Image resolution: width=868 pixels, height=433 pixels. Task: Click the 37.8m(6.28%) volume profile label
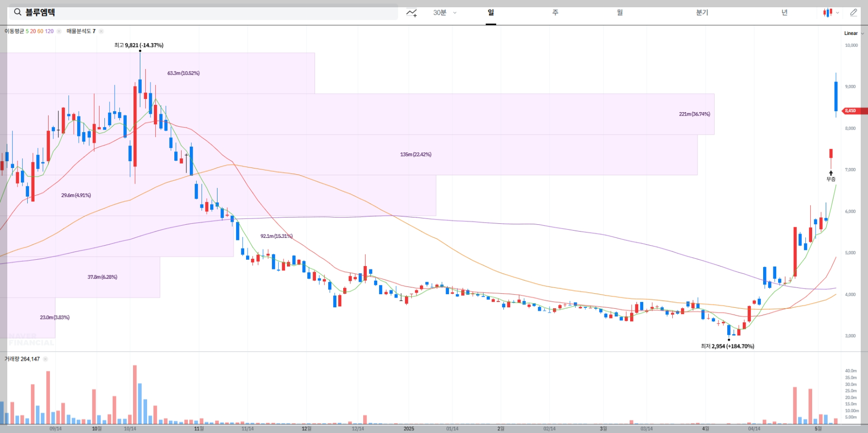tap(102, 277)
